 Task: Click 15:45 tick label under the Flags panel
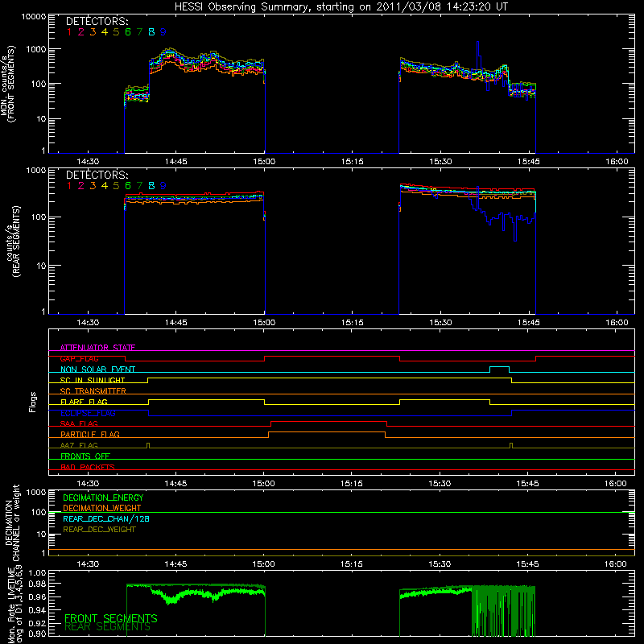tap(528, 484)
